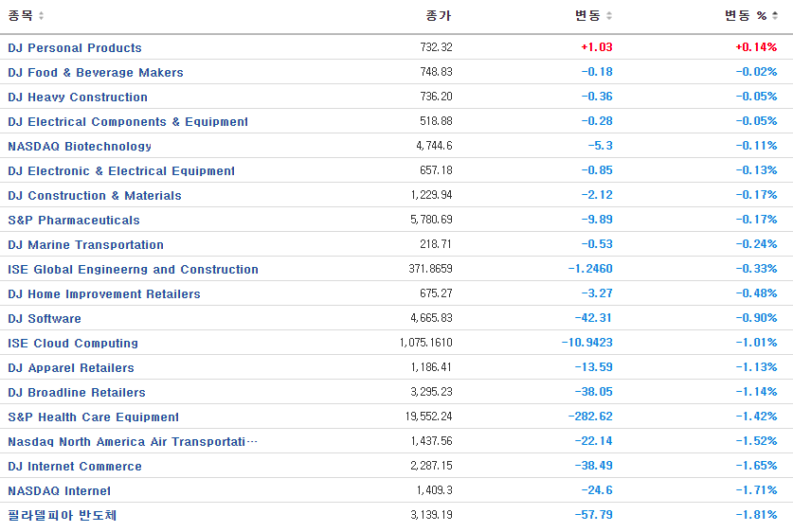Screen dimensions: 793x532
Task: Select change value -282.62
Action: (x=590, y=417)
